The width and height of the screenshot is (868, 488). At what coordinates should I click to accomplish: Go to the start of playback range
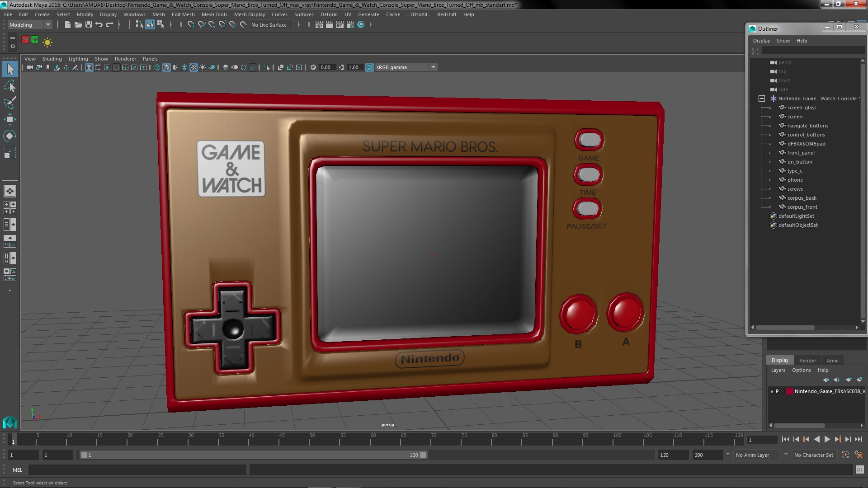tap(785, 439)
